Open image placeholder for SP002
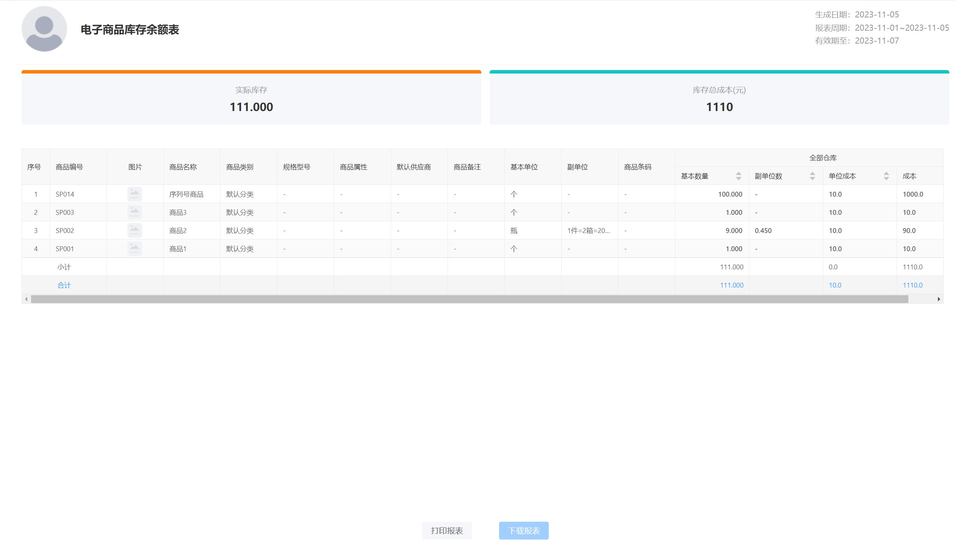 pyautogui.click(x=135, y=230)
